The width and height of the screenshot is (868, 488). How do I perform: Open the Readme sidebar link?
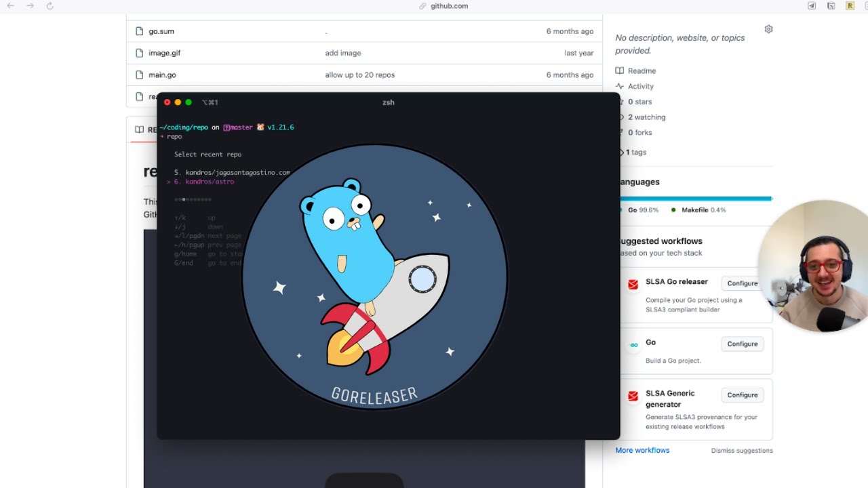[x=642, y=71]
